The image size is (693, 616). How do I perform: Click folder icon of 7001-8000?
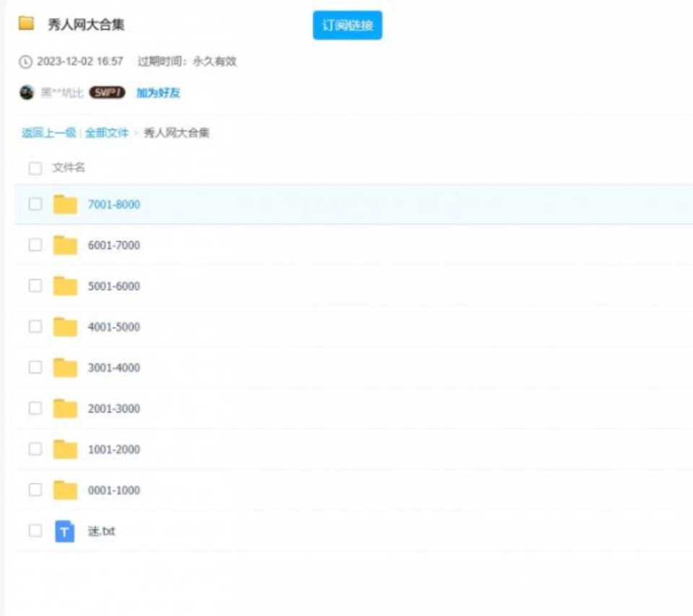pyautogui.click(x=65, y=204)
